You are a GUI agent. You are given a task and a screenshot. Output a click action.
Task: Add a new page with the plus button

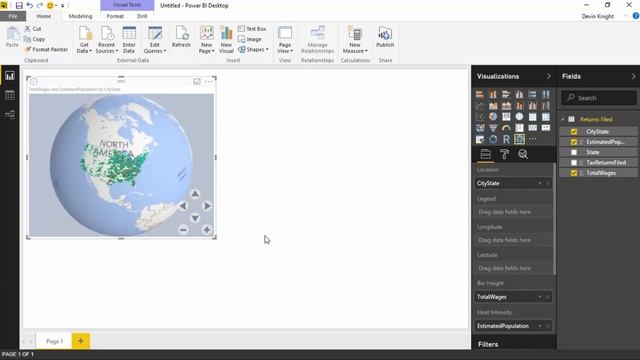[81, 341]
